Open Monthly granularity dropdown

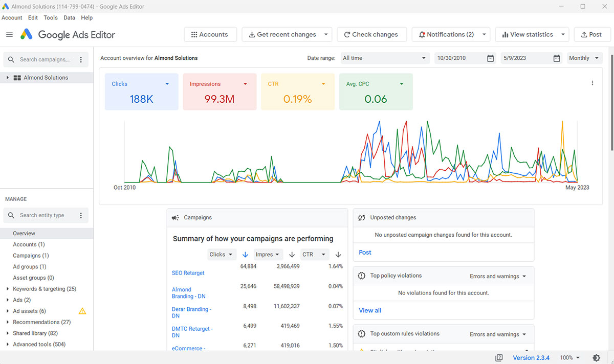[584, 58]
